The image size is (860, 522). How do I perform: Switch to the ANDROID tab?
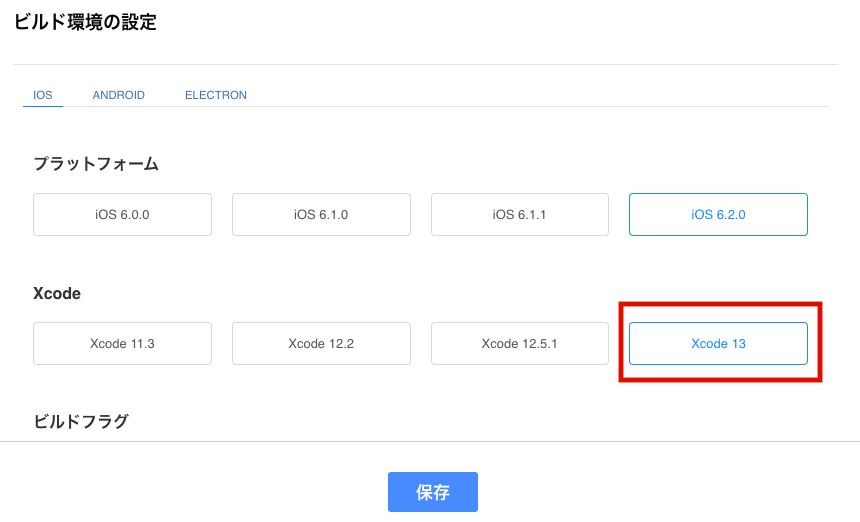pyautogui.click(x=118, y=95)
